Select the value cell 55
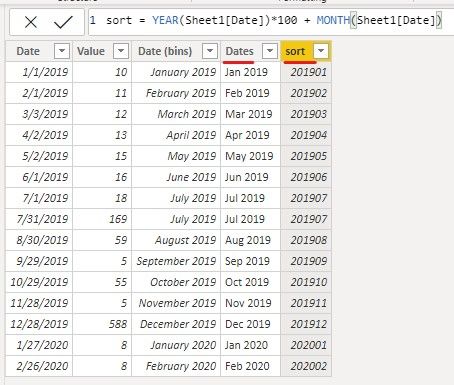This screenshot has height=385, width=454. click(x=102, y=282)
